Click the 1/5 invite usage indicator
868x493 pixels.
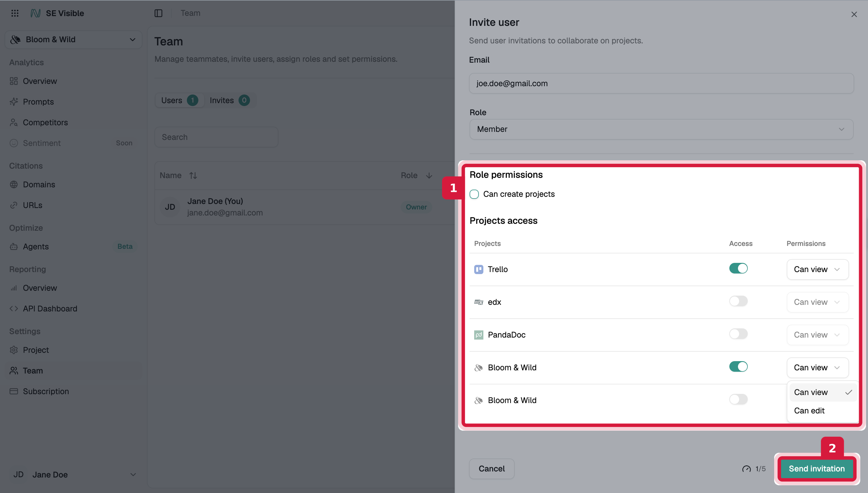pos(754,469)
